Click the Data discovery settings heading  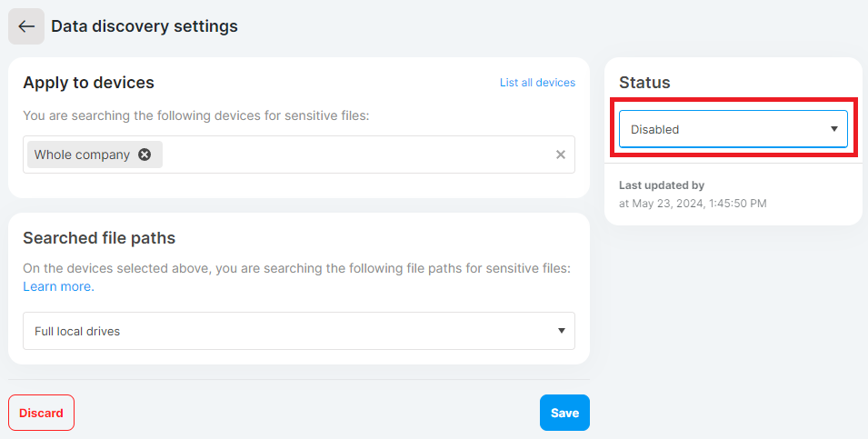coord(144,26)
